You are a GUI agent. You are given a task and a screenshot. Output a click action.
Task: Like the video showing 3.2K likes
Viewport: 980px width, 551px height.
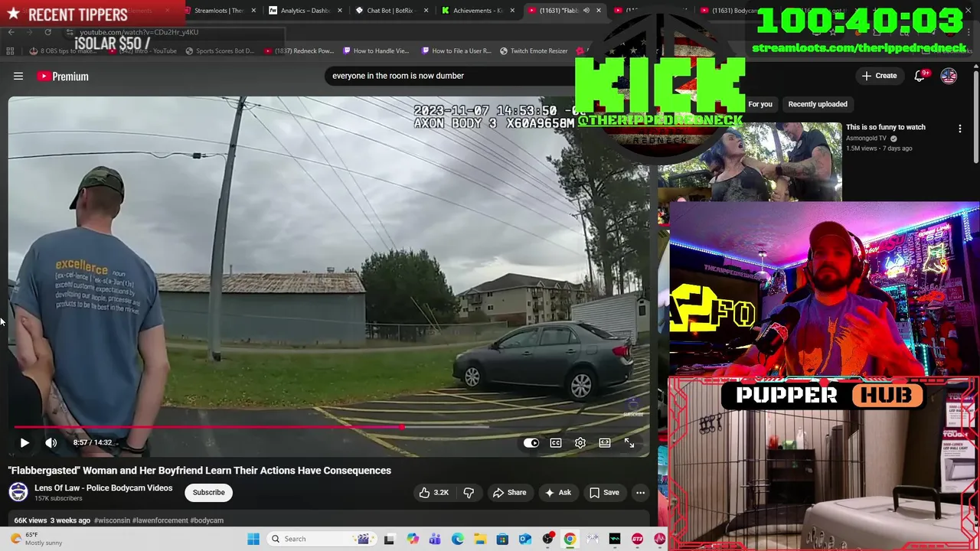click(x=433, y=492)
